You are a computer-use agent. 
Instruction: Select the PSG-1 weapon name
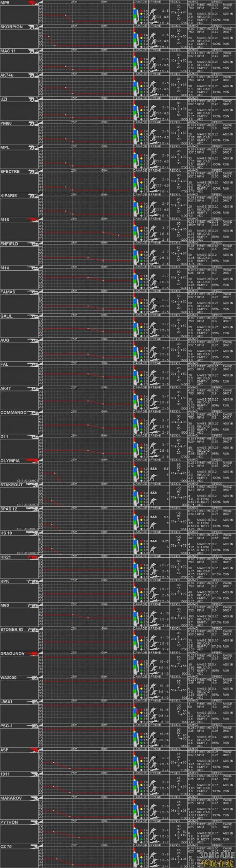pos(7,726)
